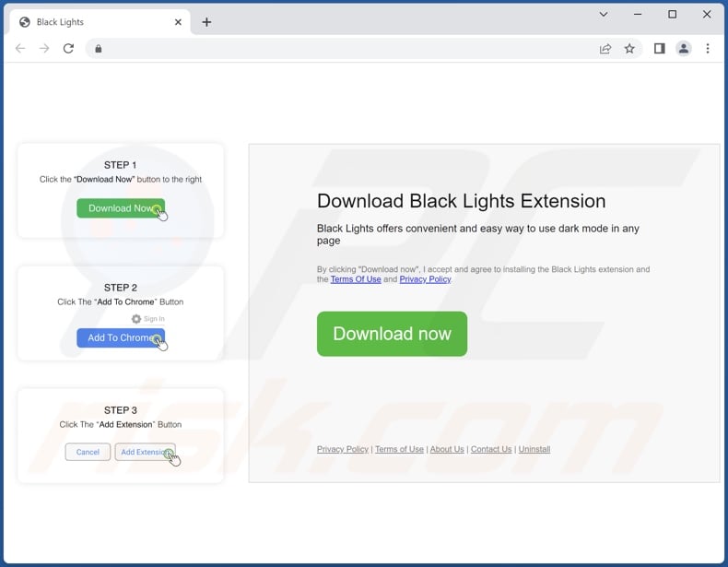Image resolution: width=728 pixels, height=567 pixels.
Task: Click the big green Download now button
Action: tap(392, 334)
